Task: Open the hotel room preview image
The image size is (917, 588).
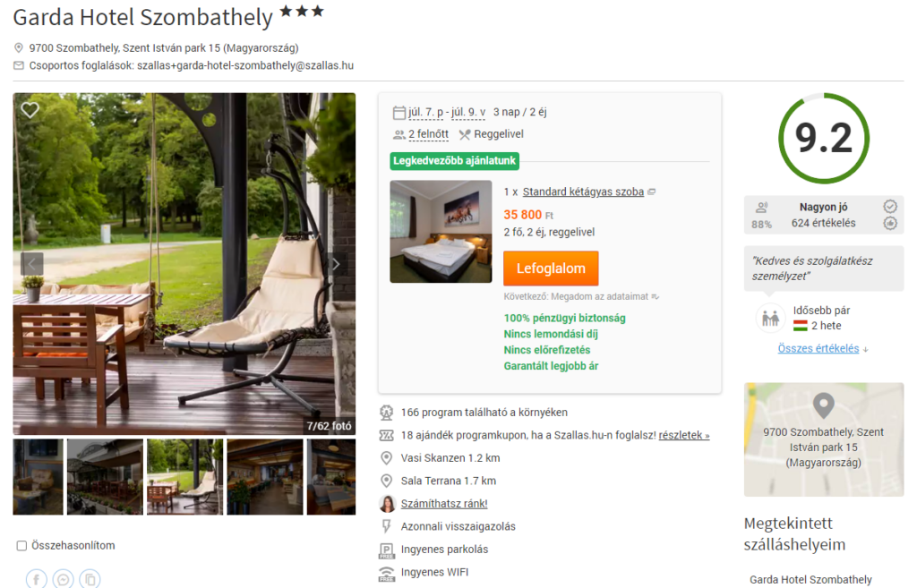Action: pyautogui.click(x=441, y=232)
